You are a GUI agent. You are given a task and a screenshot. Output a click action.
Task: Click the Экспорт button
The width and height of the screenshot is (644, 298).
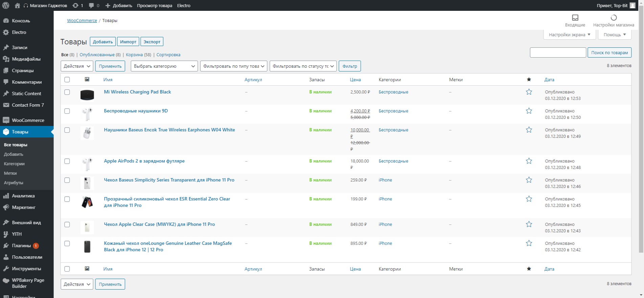[152, 42]
